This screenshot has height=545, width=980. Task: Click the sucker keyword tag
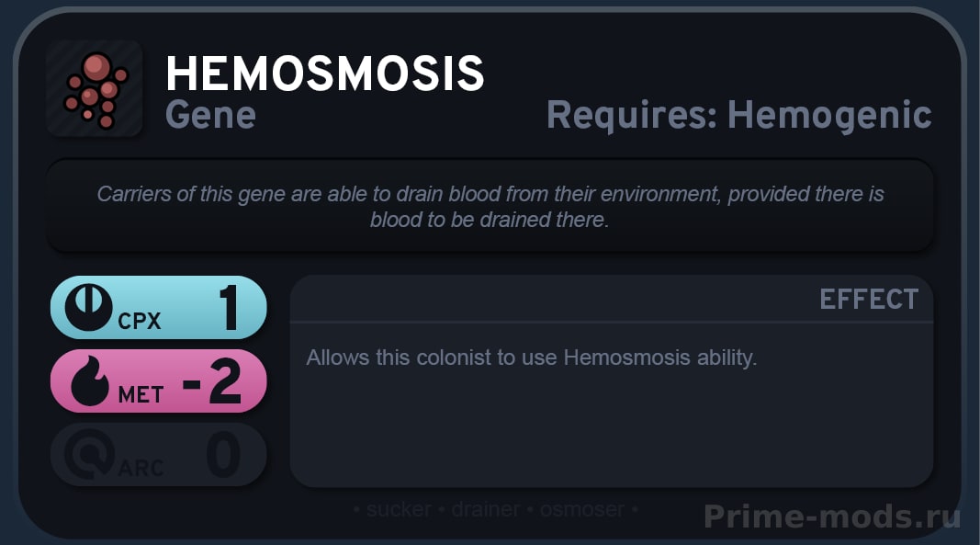(399, 509)
